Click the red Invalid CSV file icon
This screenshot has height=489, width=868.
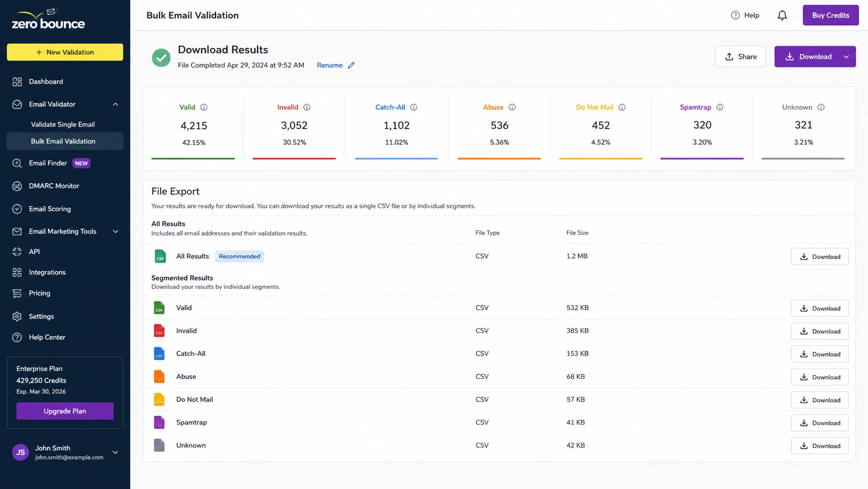pyautogui.click(x=159, y=331)
